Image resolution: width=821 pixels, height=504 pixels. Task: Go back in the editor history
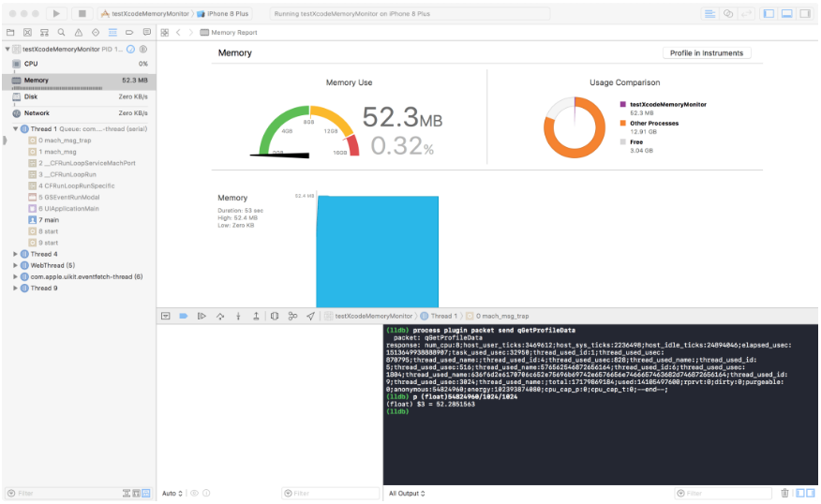[178, 33]
